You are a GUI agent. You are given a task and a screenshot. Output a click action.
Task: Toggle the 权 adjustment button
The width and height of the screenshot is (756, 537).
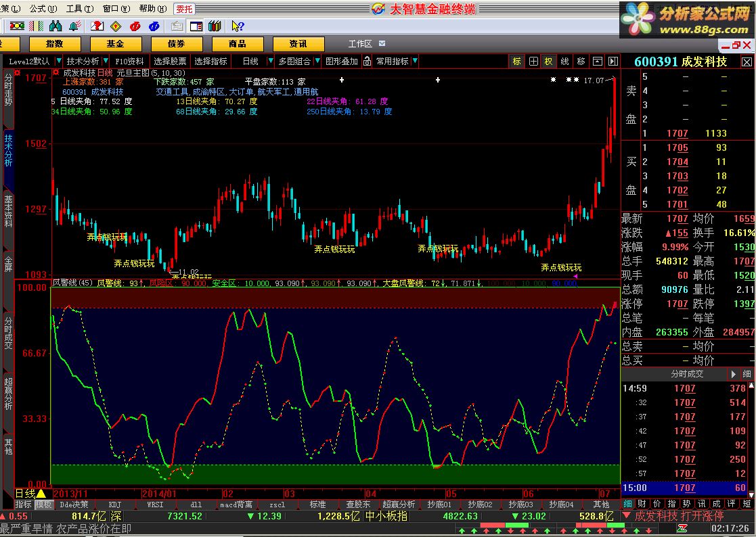pos(549,61)
